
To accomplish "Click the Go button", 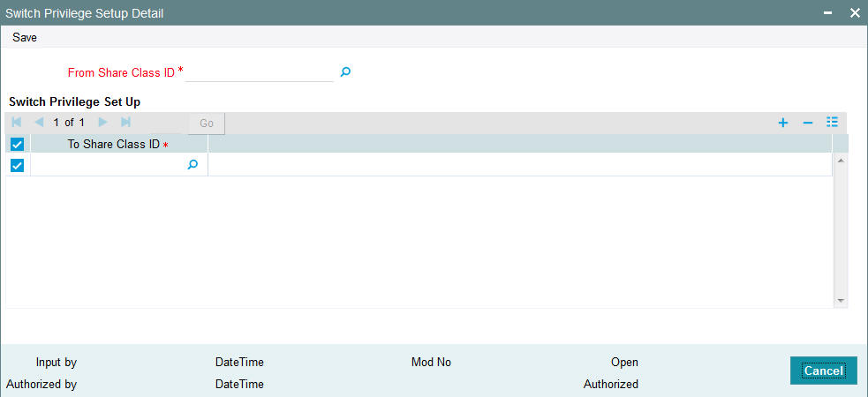I will [x=207, y=124].
